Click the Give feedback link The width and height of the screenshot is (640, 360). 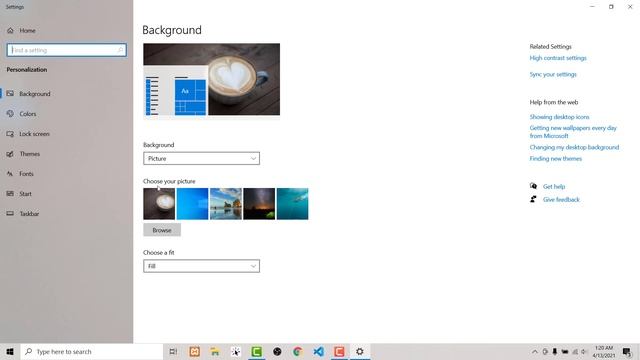pos(561,200)
